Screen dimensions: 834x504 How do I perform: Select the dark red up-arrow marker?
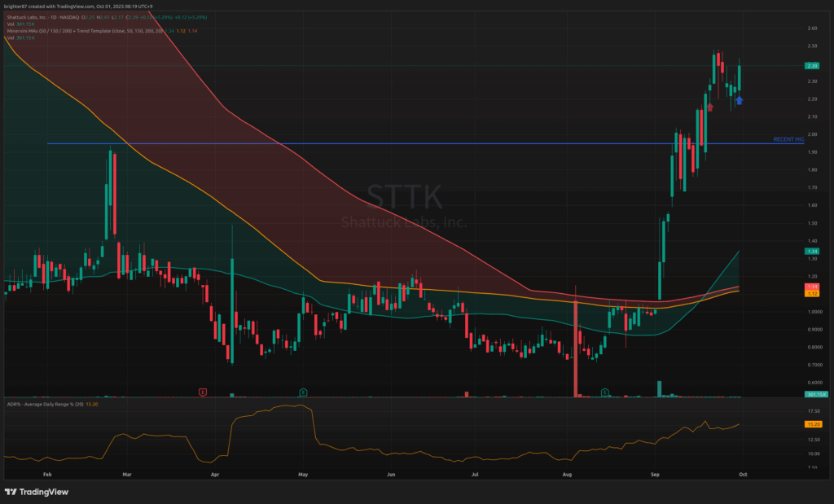point(710,107)
